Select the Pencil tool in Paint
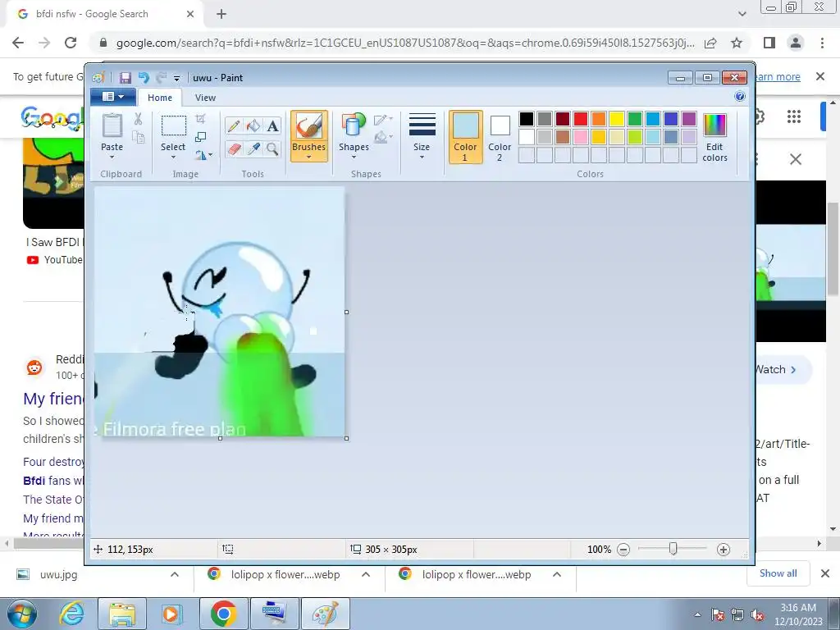 click(234, 126)
